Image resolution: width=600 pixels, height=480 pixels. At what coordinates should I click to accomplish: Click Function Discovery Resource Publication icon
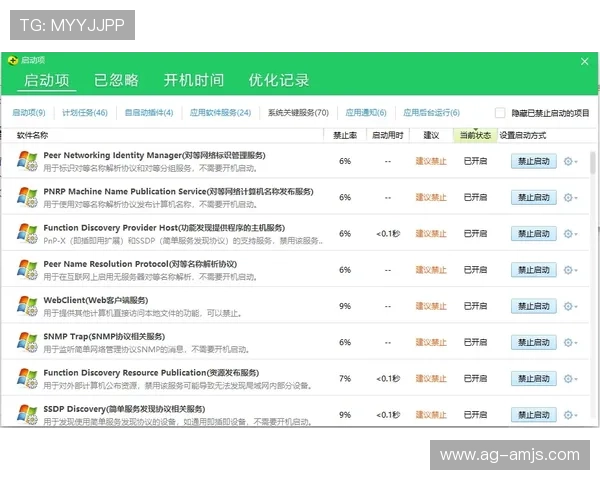coord(27,378)
